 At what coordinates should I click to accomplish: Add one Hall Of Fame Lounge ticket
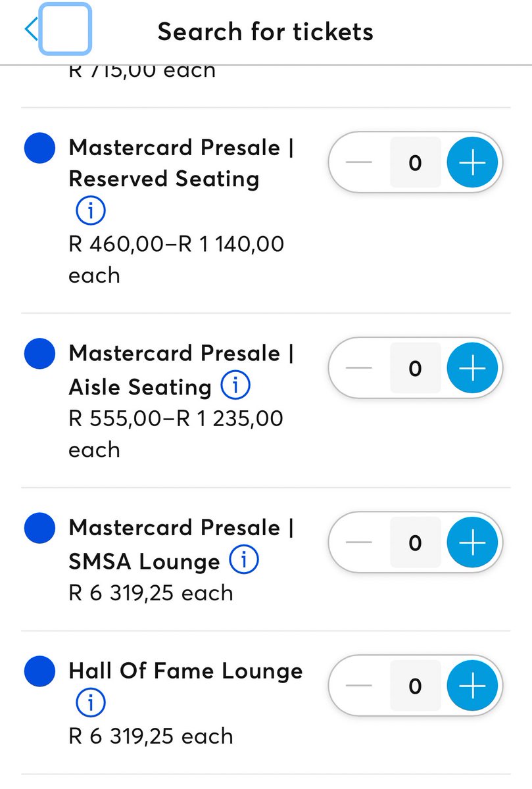472,686
